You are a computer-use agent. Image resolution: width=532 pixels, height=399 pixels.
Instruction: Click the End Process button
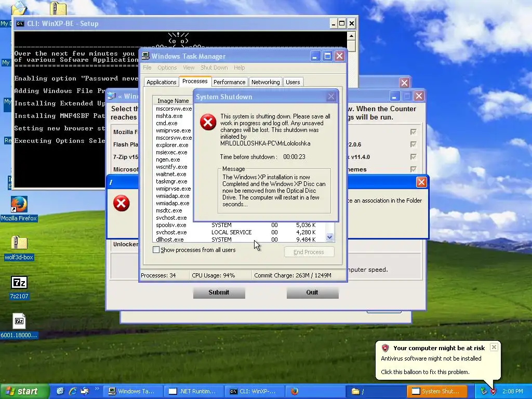click(309, 252)
